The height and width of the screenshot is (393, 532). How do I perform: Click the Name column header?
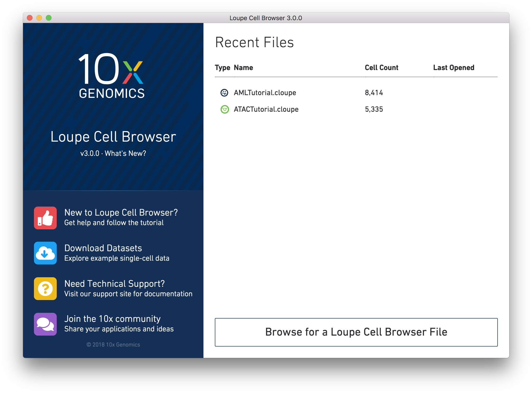(x=243, y=68)
